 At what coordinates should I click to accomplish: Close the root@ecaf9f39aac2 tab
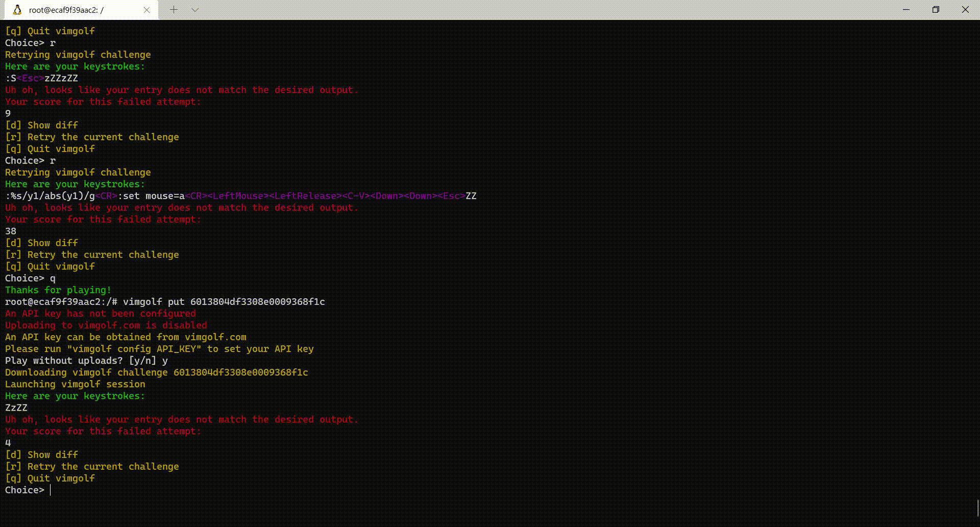pyautogui.click(x=147, y=10)
